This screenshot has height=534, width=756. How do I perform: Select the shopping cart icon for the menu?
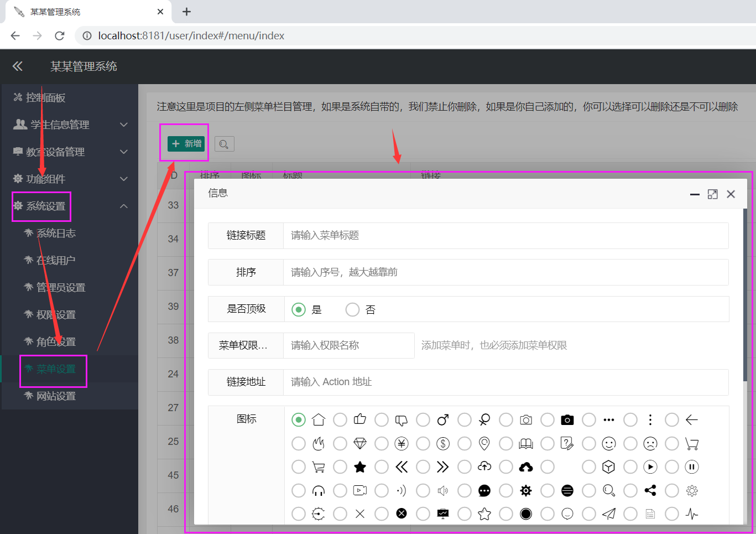(299, 466)
